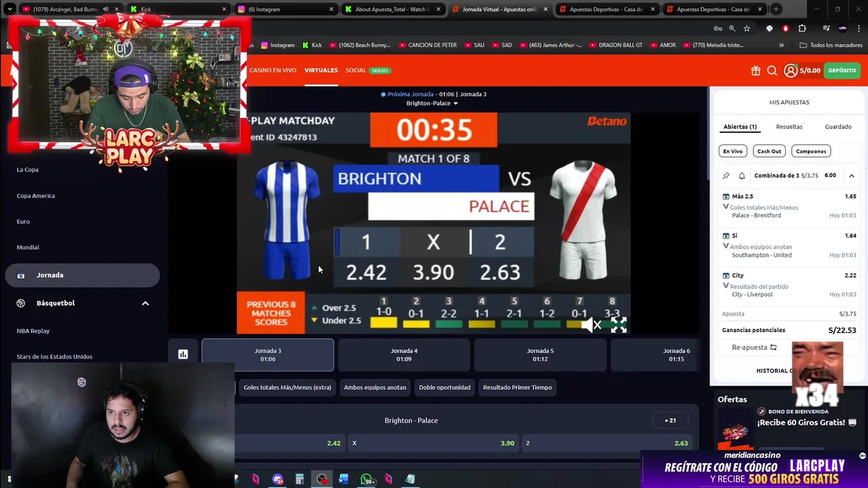Open Mundial in the sidebar
The image size is (868, 488).
click(28, 247)
